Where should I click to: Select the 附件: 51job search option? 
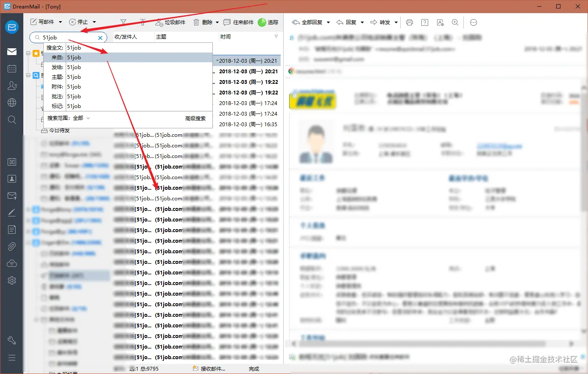pyautogui.click(x=128, y=86)
